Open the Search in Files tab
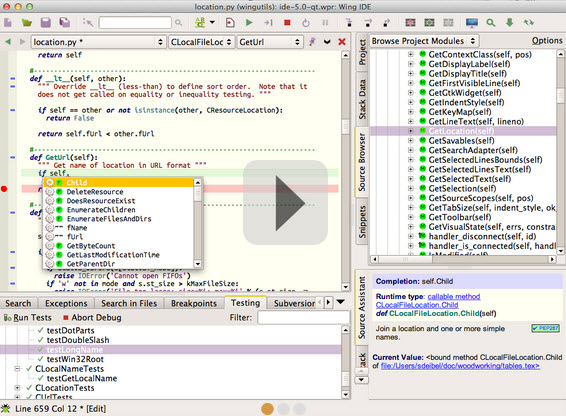The height and width of the screenshot is (416, 566). coord(129,303)
